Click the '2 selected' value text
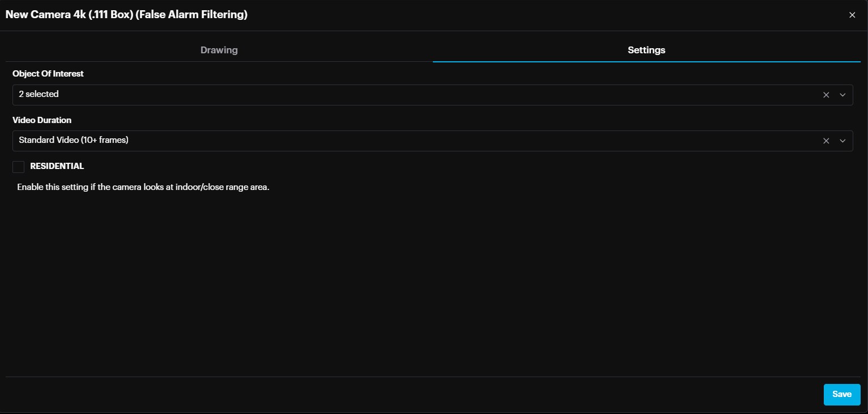Screen dimensions: 868x414 (39, 94)
